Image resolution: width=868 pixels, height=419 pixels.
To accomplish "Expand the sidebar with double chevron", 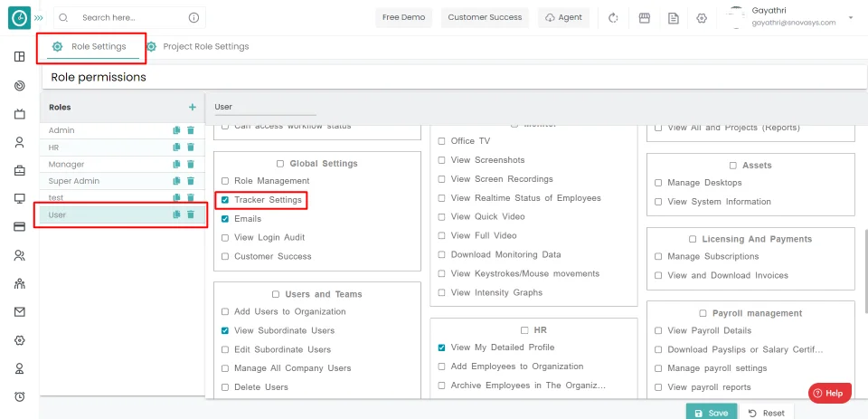I will [38, 18].
